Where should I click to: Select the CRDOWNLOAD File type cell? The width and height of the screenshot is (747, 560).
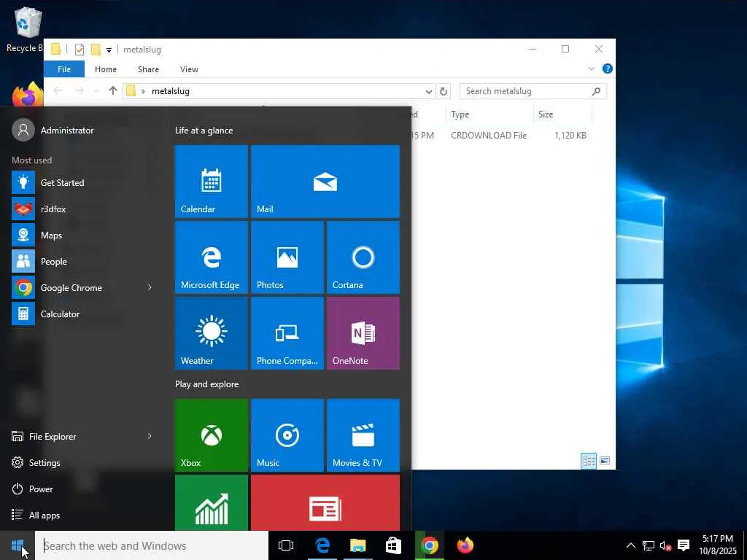[489, 135]
